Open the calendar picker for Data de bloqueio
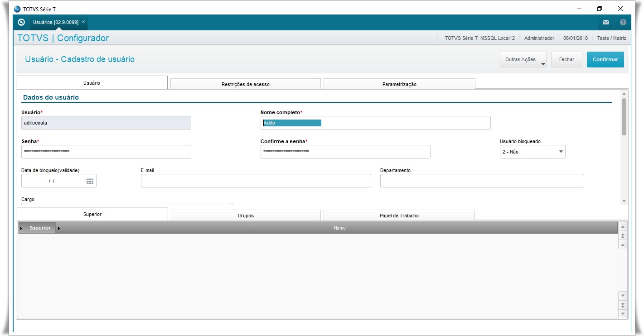The height and width of the screenshot is (336, 644). pos(90,181)
